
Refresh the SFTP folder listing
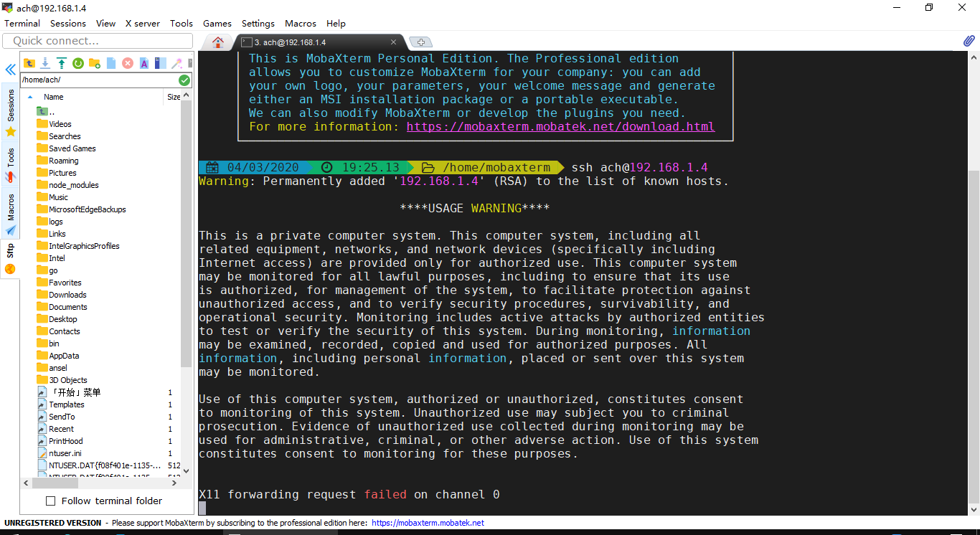click(78, 63)
